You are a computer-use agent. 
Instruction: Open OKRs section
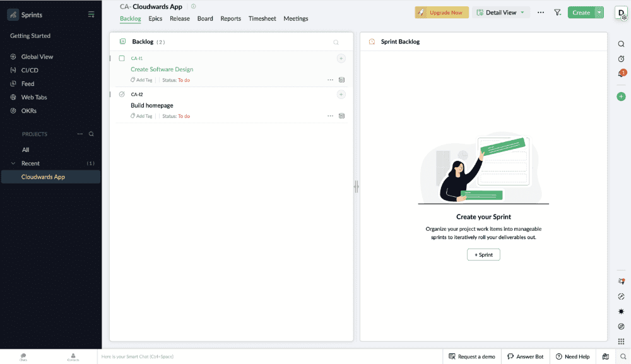click(28, 110)
